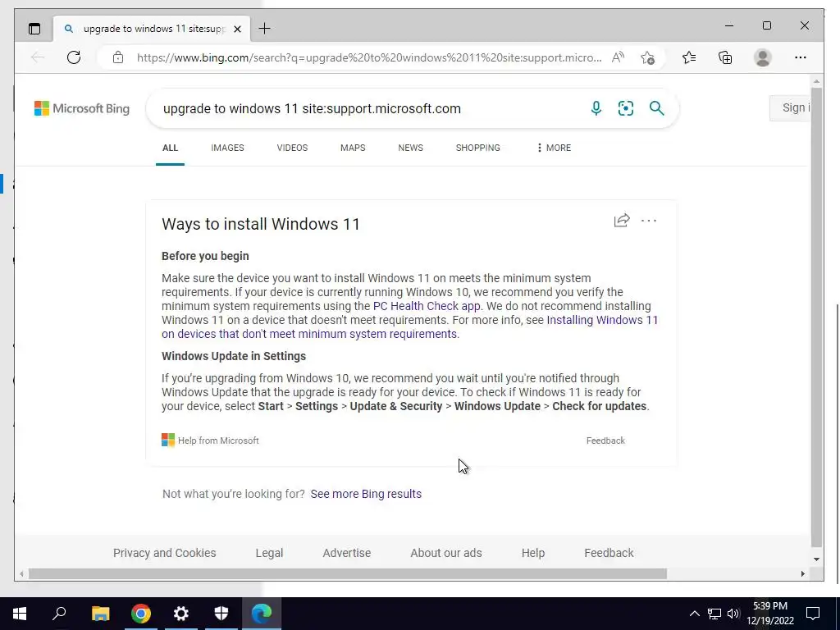
Task: Open the Advertise footer link
Action: 347,553
